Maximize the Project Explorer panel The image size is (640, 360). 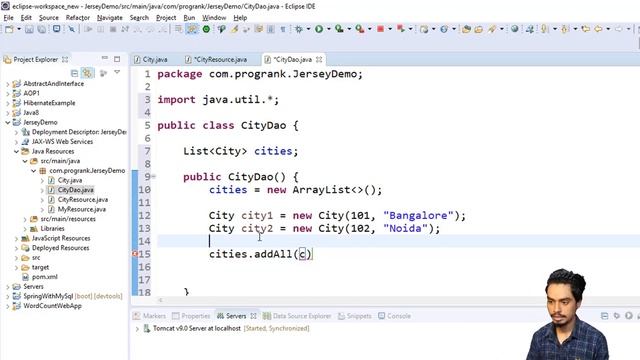point(117,59)
